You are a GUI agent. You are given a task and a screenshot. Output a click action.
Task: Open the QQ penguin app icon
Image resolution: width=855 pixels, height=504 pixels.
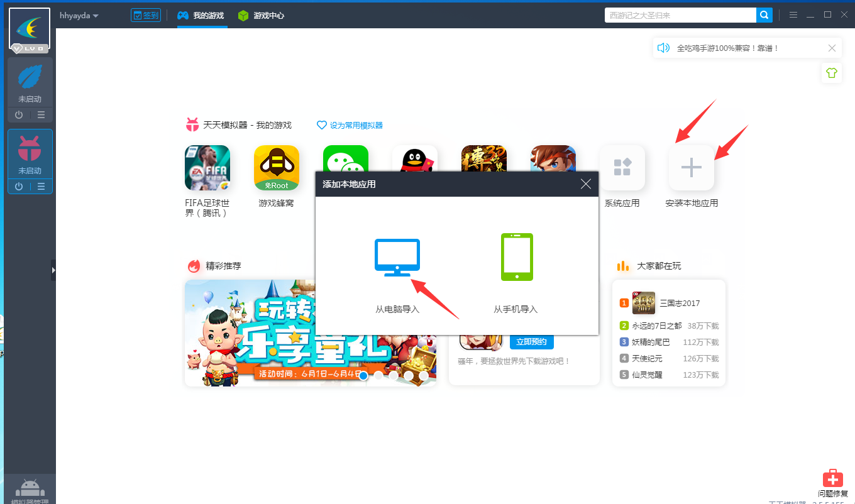coord(415,158)
